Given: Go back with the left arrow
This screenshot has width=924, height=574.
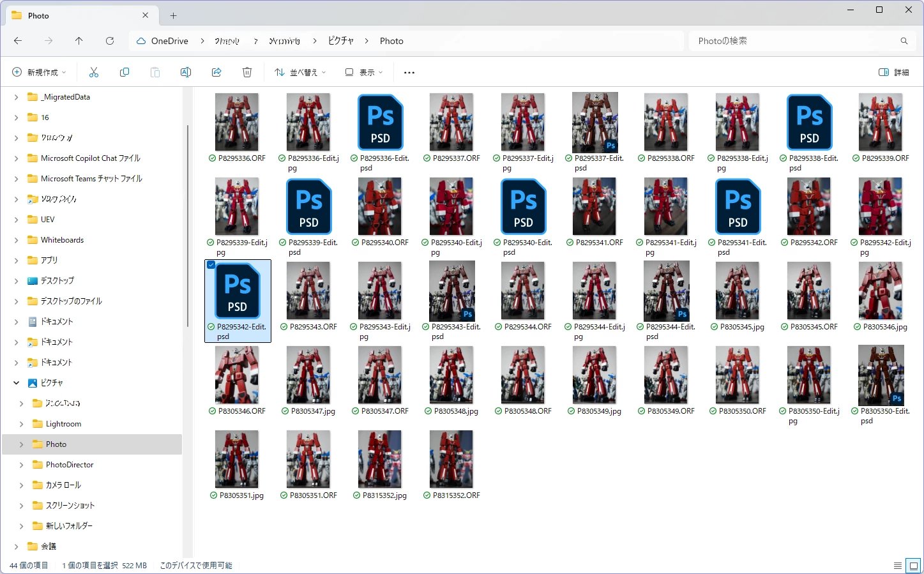Looking at the screenshot, I should tap(18, 41).
